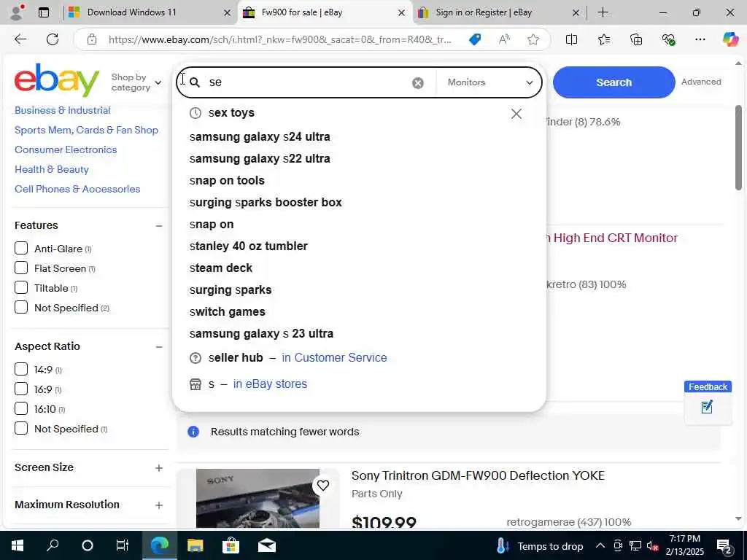Image resolution: width=747 pixels, height=560 pixels.
Task: Refresh the current page
Action: (53, 39)
